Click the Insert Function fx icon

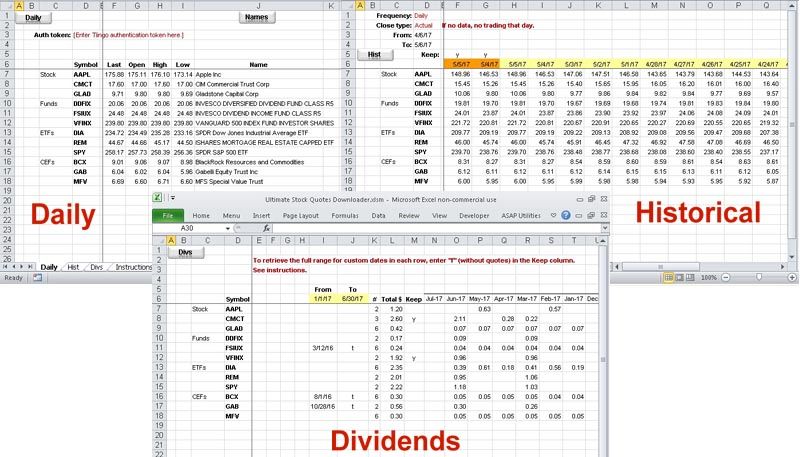pos(266,228)
